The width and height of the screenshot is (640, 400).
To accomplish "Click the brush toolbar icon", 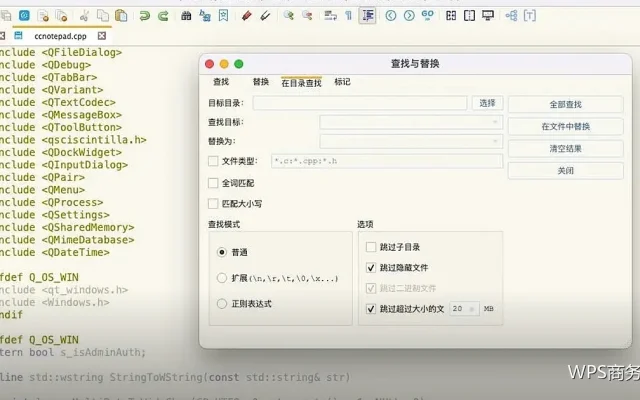I will pyautogui.click(x=265, y=16).
